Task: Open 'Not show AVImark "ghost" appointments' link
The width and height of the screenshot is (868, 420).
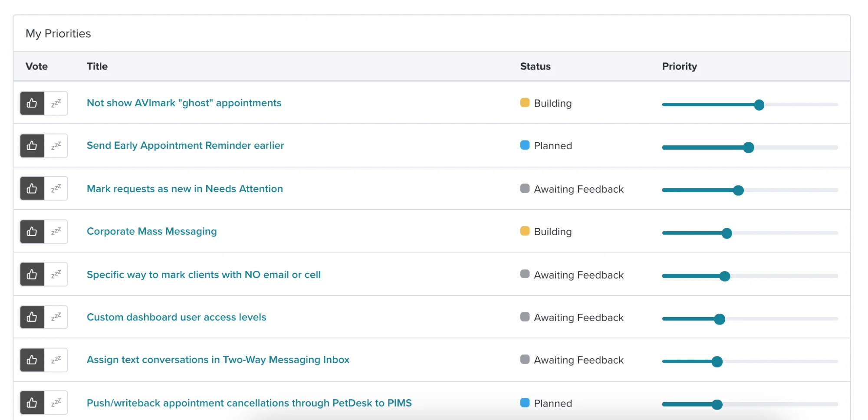Action: [x=184, y=103]
